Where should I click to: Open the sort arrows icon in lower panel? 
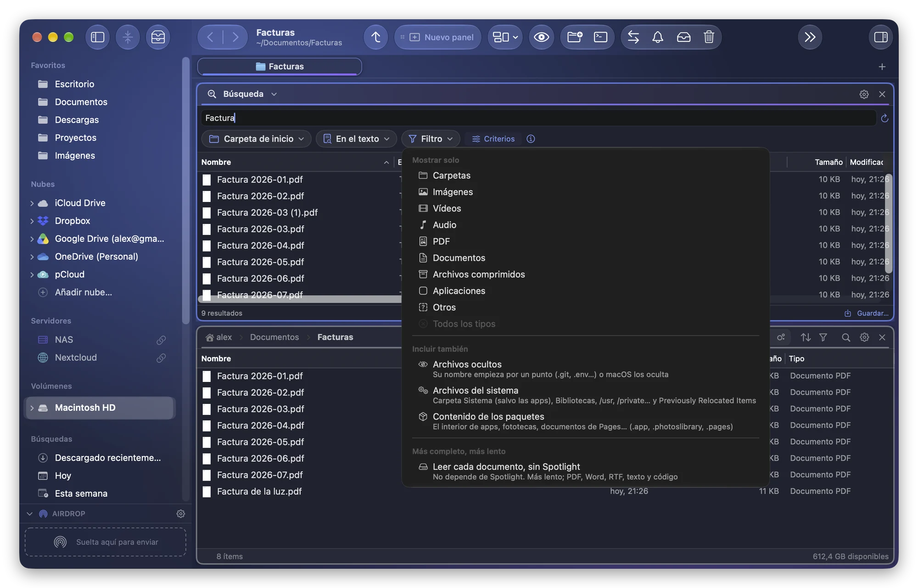806,337
